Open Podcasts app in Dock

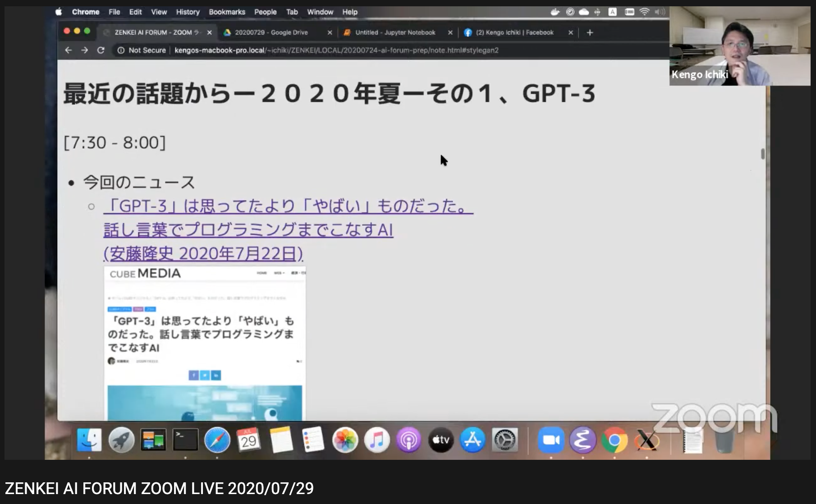(409, 440)
